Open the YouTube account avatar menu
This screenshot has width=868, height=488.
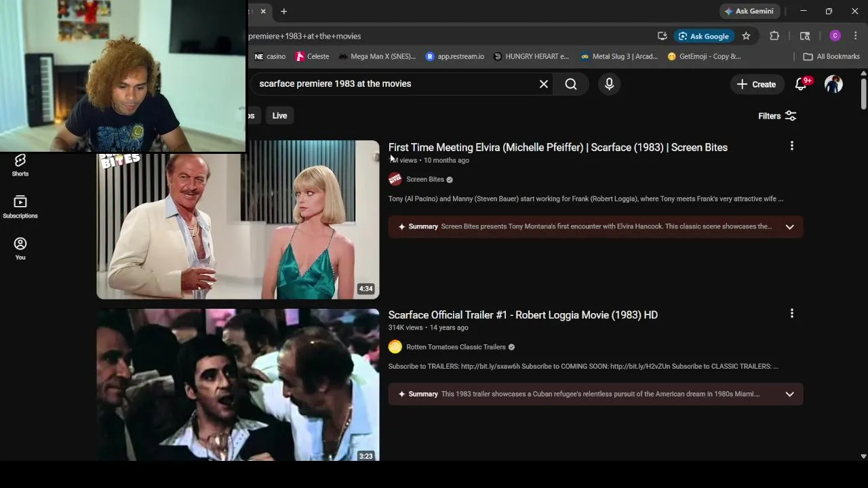[833, 84]
